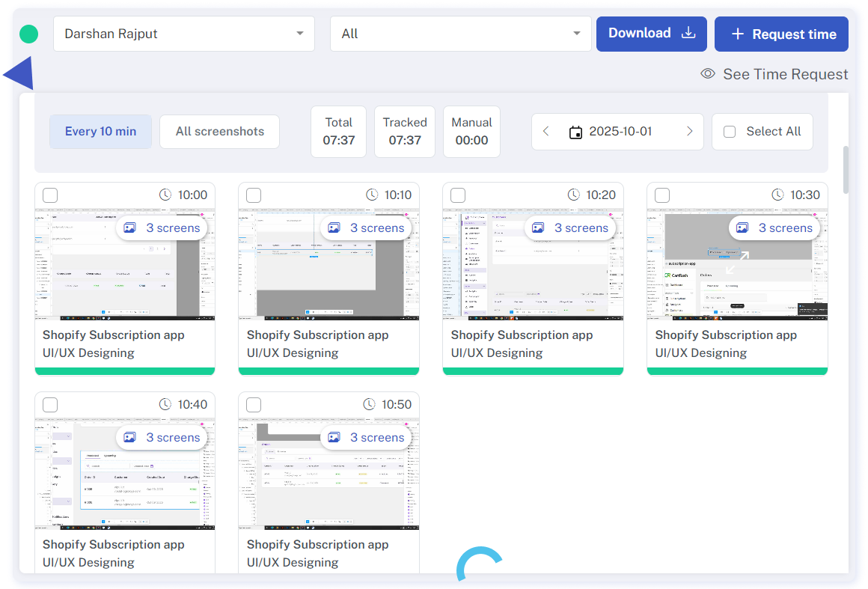Enable the Select All checkbox
This screenshot has height=589, width=868.
click(x=730, y=132)
